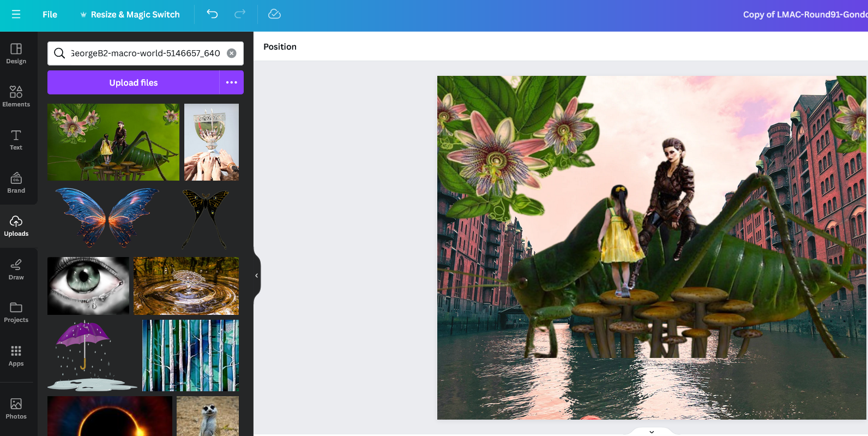This screenshot has width=868, height=436.
Task: Click the design title text
Action: tap(805, 14)
